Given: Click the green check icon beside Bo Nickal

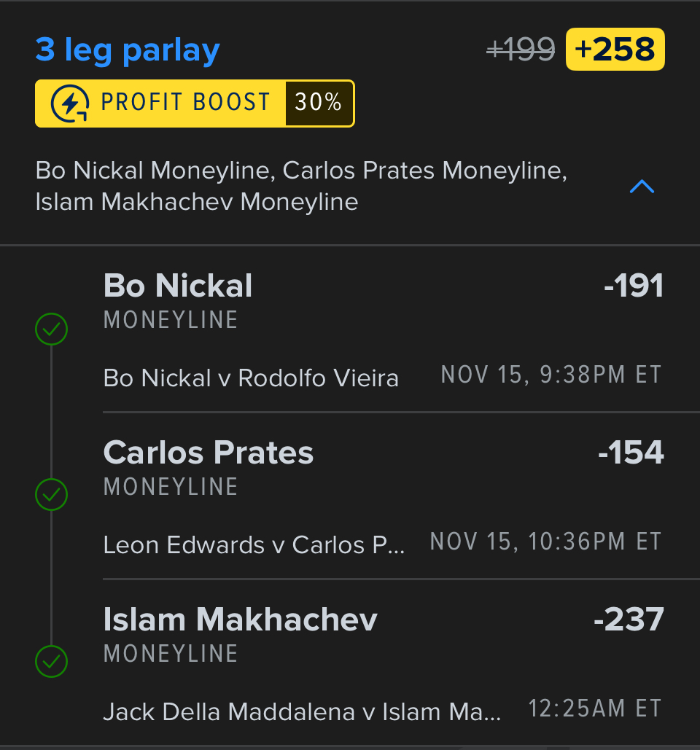Looking at the screenshot, I should click(52, 329).
